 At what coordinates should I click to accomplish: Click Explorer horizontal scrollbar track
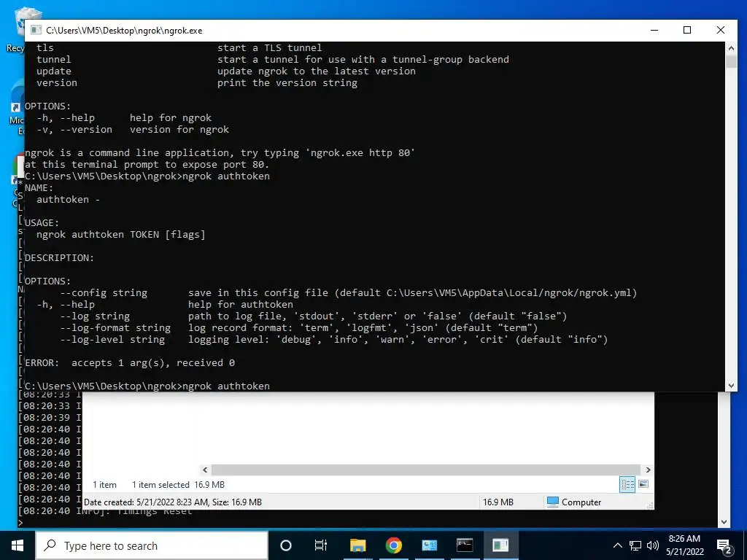[426, 470]
